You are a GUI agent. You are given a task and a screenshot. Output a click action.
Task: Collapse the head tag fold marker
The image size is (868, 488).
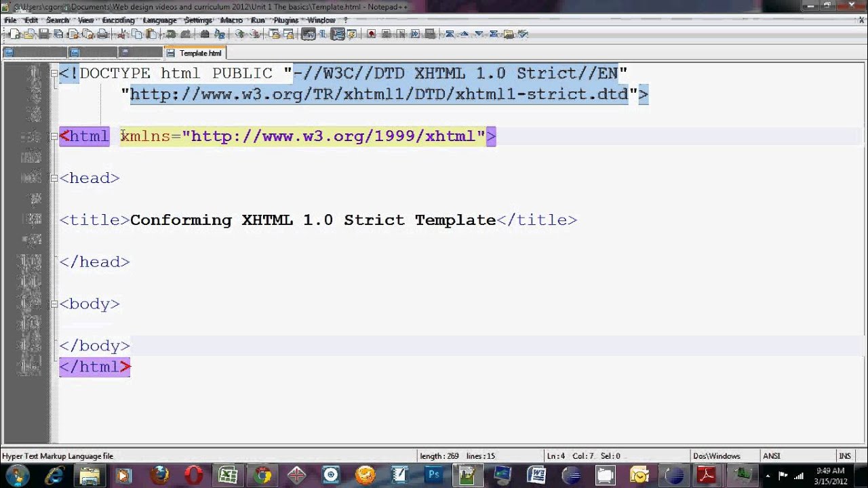54,178
